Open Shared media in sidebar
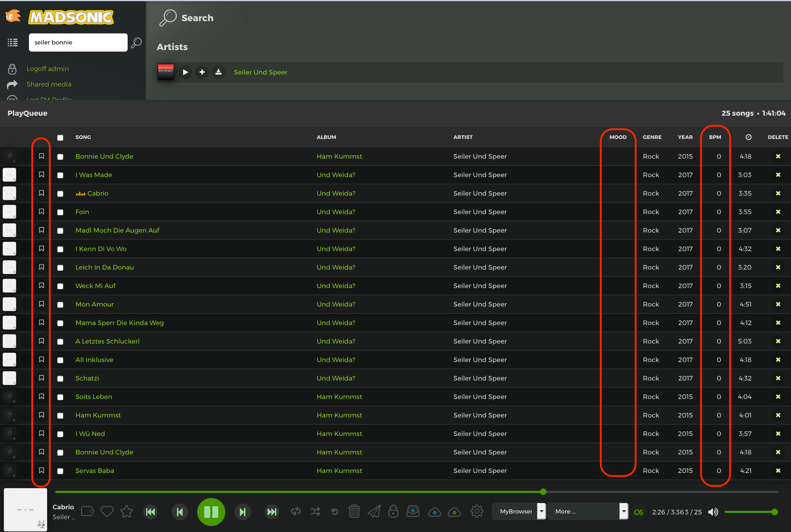The image size is (791, 532). [49, 84]
